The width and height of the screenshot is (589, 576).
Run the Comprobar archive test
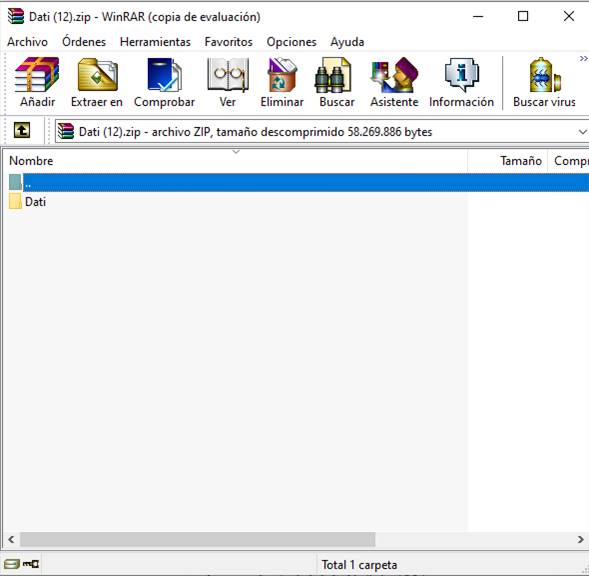(165, 75)
